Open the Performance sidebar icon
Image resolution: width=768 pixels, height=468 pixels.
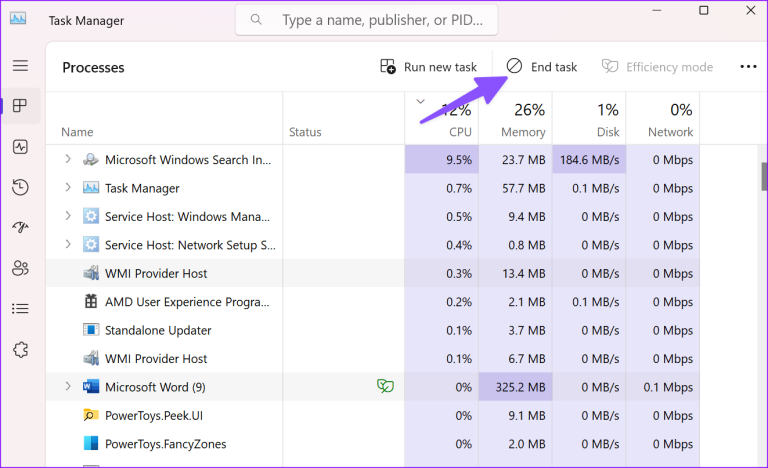[x=20, y=147]
